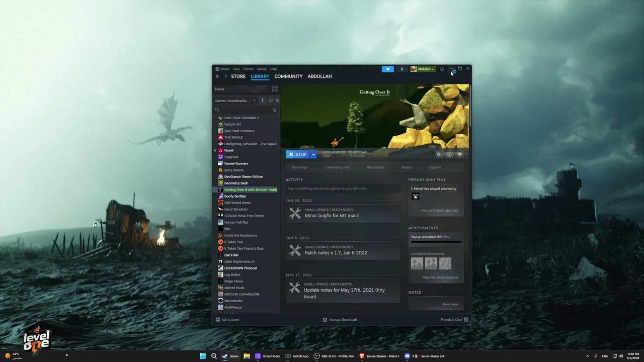Switch to the COMMUNITY tab

(288, 76)
